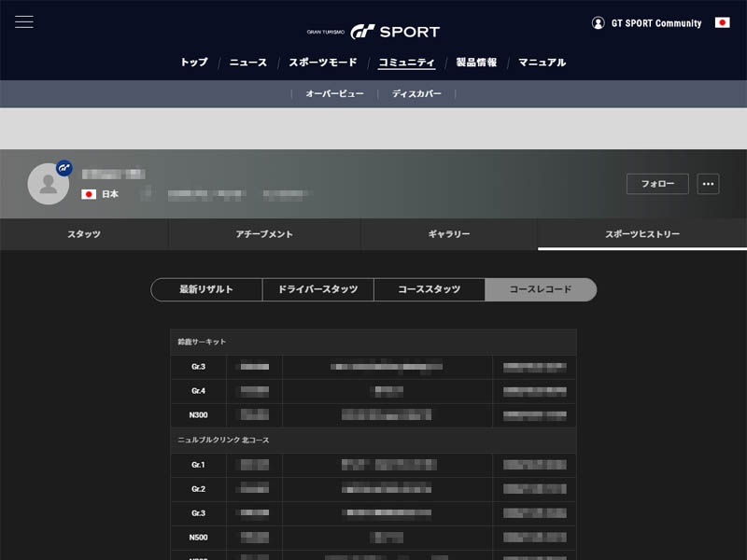Viewport: 747px width, 560px height.
Task: Click the GT SPORT Community user icon
Action: (x=598, y=22)
